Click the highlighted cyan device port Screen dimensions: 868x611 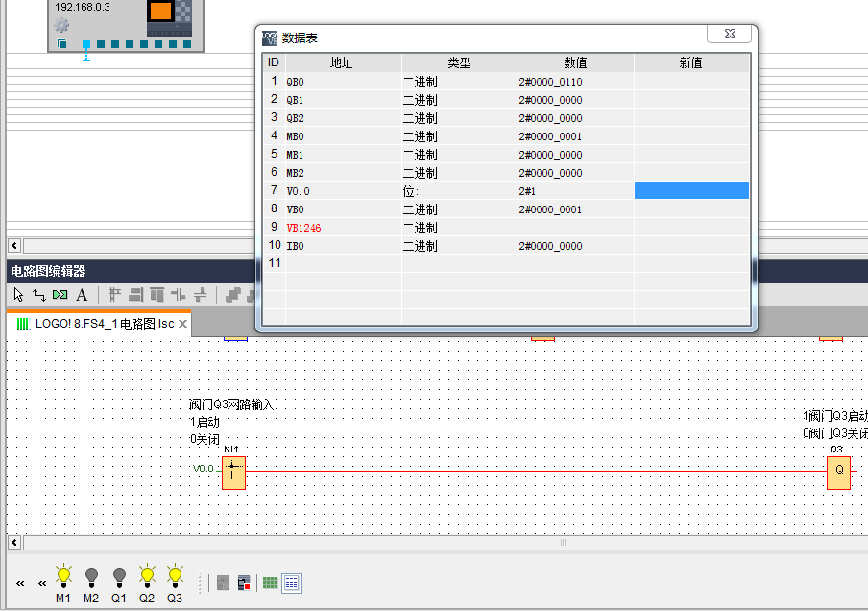click(x=86, y=44)
